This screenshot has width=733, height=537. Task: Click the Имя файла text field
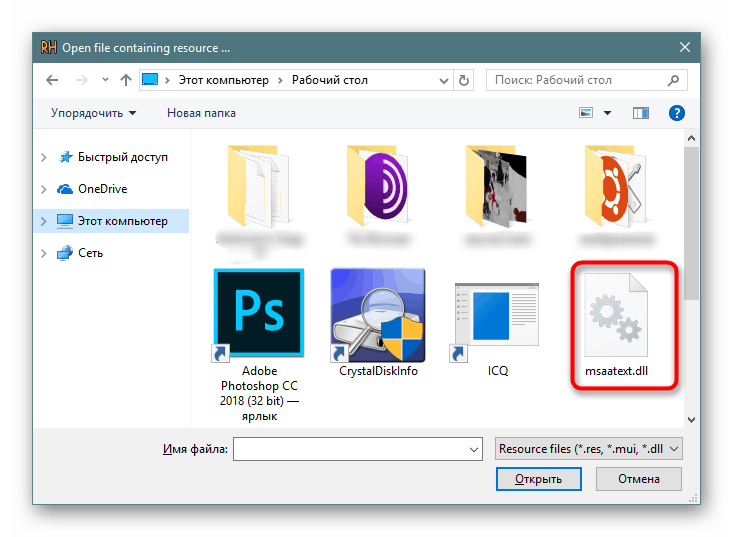point(358,449)
